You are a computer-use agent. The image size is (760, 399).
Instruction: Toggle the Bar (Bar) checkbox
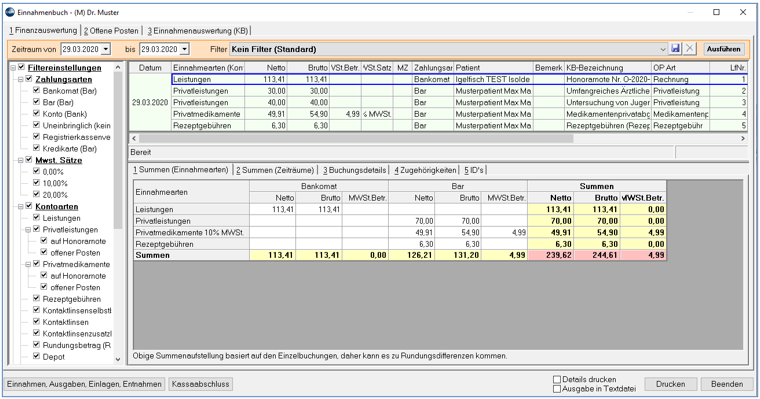36,102
